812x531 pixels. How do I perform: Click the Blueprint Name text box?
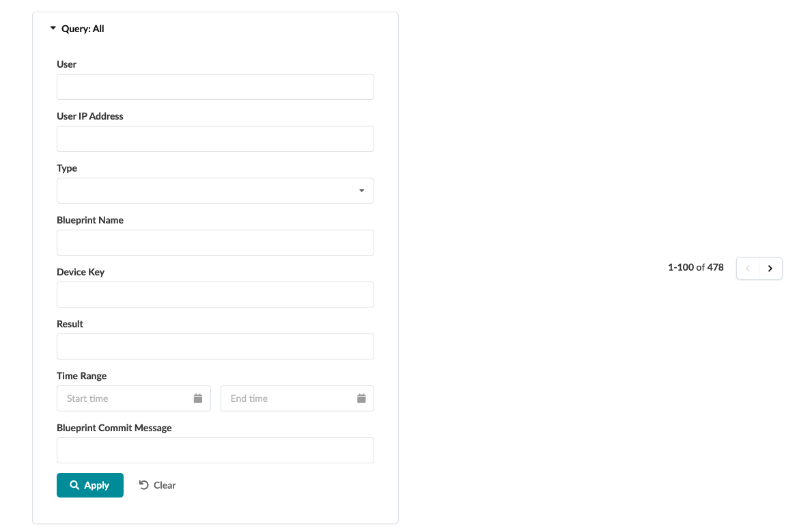pyautogui.click(x=215, y=243)
